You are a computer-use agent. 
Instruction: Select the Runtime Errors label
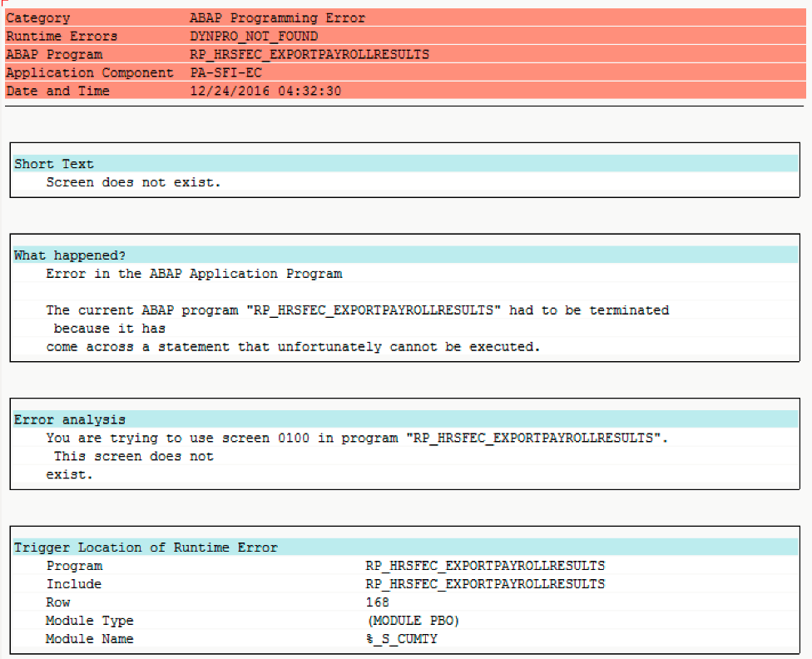(62, 37)
